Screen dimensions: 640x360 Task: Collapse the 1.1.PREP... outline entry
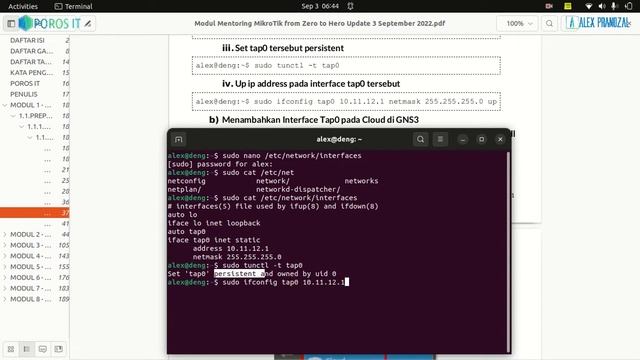click(x=13, y=116)
